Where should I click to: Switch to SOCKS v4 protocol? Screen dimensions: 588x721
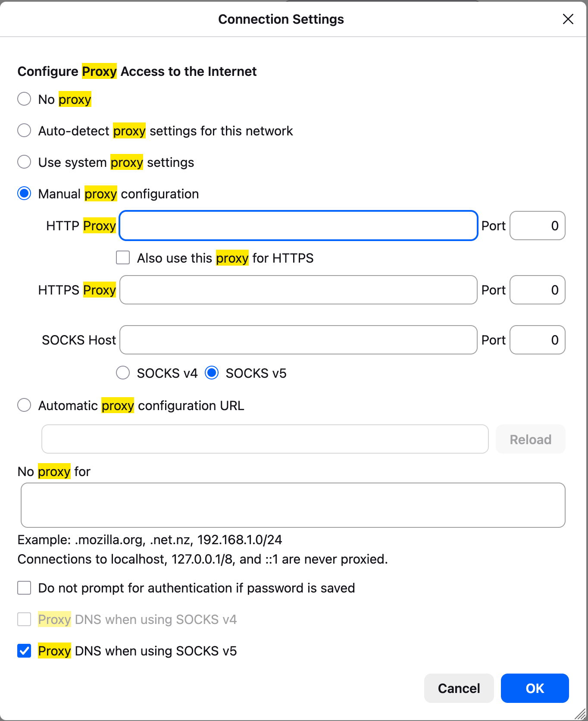(x=122, y=373)
